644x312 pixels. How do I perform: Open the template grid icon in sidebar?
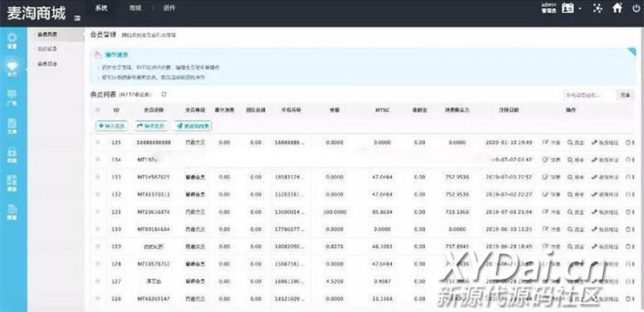[13, 184]
